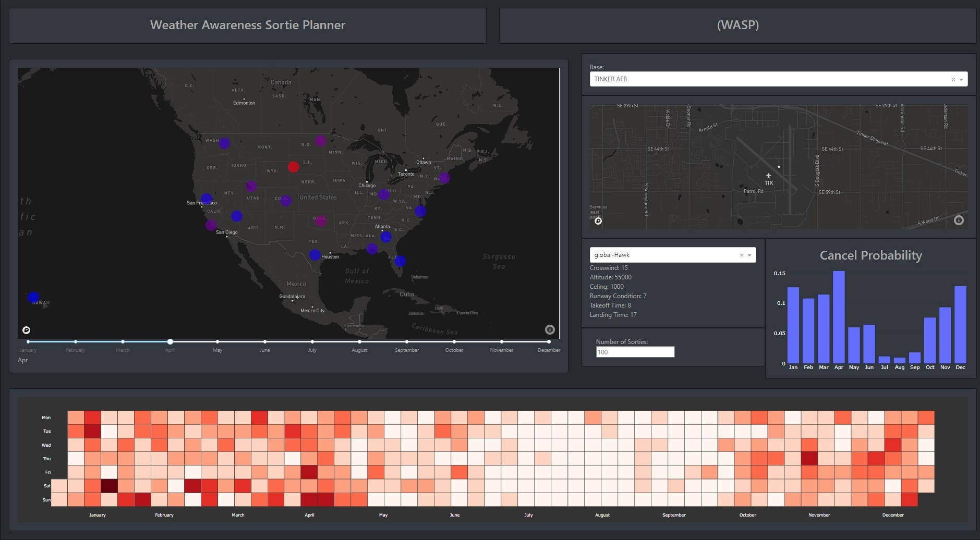Viewport: 980px width, 540px height.
Task: Select the blue base marker in Hawaii
Action: point(33,297)
